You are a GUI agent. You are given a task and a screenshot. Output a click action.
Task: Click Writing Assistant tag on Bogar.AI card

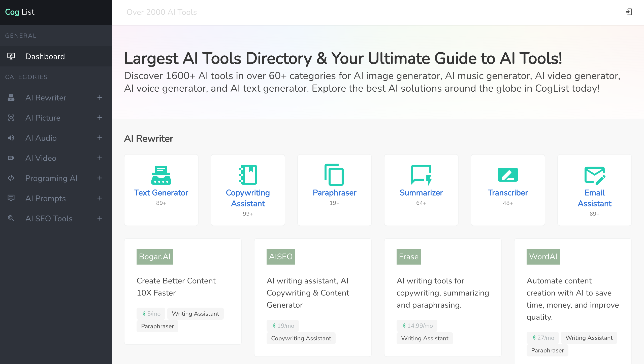click(196, 313)
